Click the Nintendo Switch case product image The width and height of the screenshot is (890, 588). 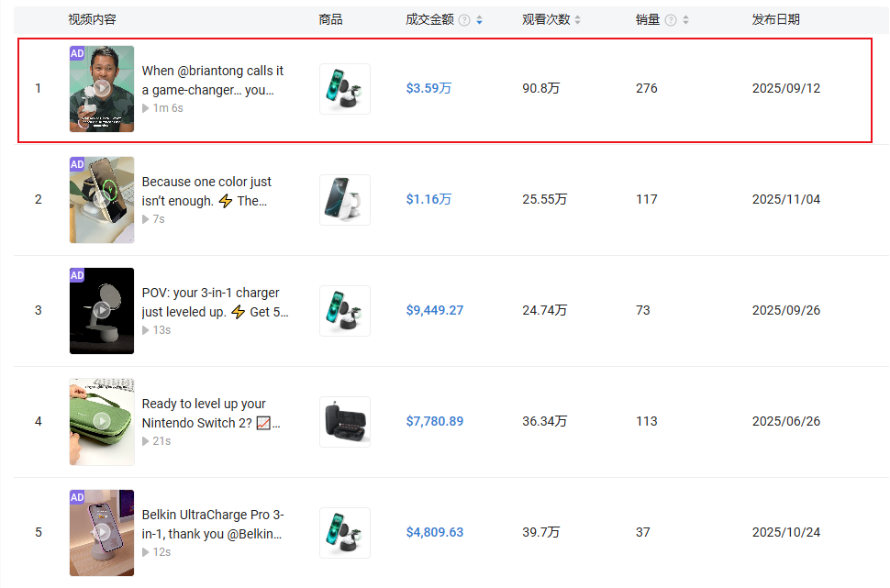[344, 421]
